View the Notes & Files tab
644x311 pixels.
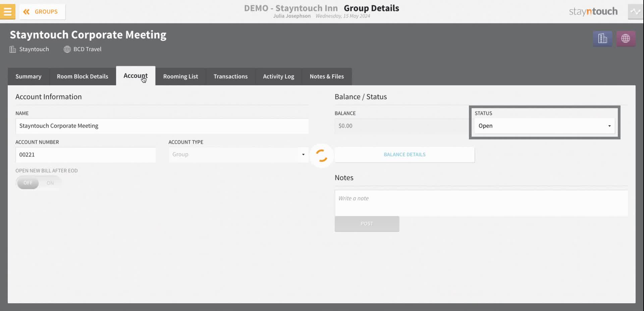[x=327, y=77]
